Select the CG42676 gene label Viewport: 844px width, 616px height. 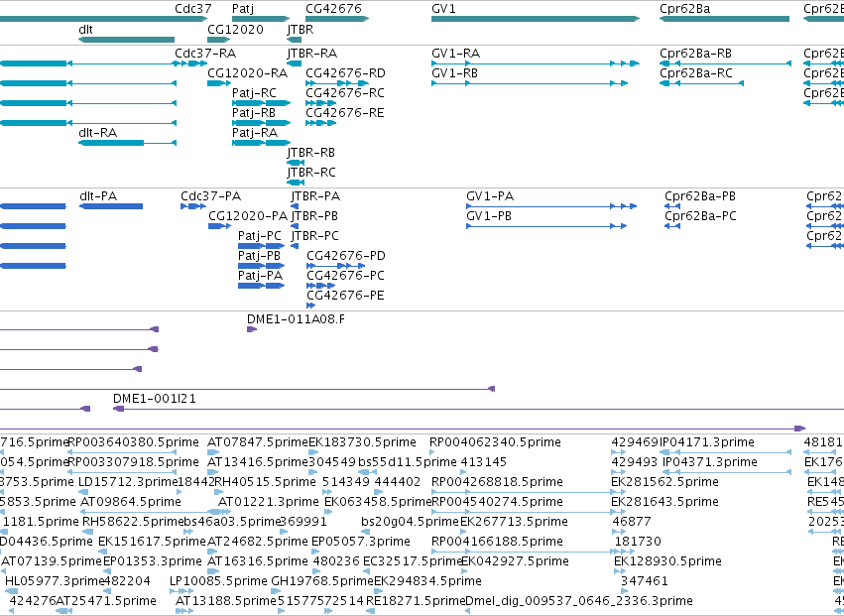pyautogui.click(x=333, y=9)
